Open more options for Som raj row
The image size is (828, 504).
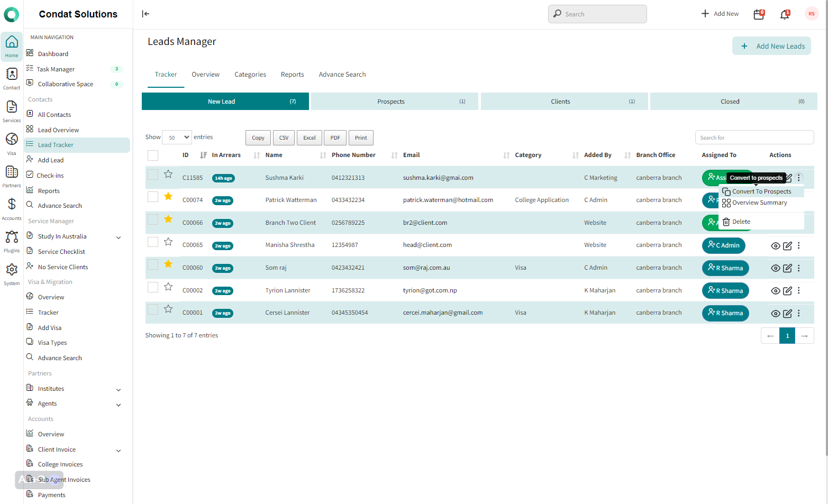tap(799, 268)
